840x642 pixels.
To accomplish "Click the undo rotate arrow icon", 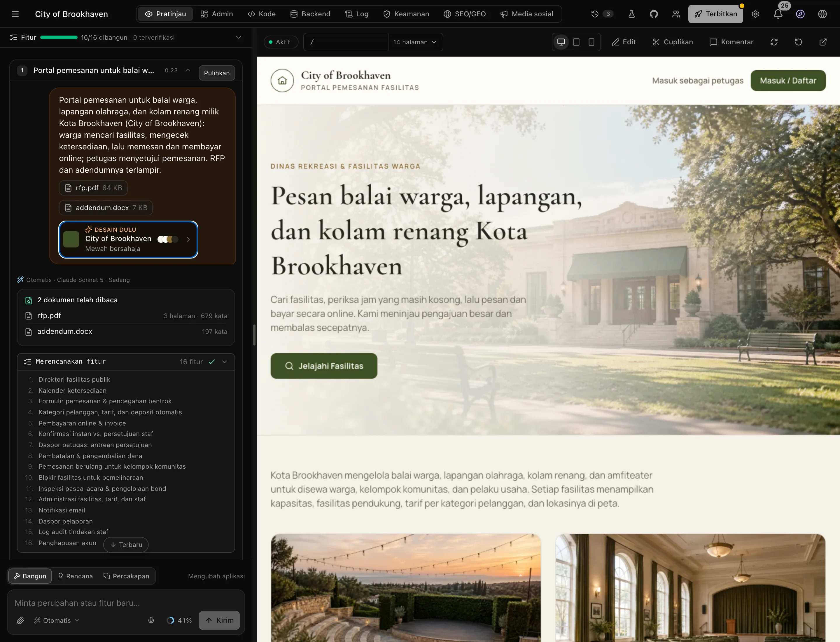I will (x=798, y=42).
